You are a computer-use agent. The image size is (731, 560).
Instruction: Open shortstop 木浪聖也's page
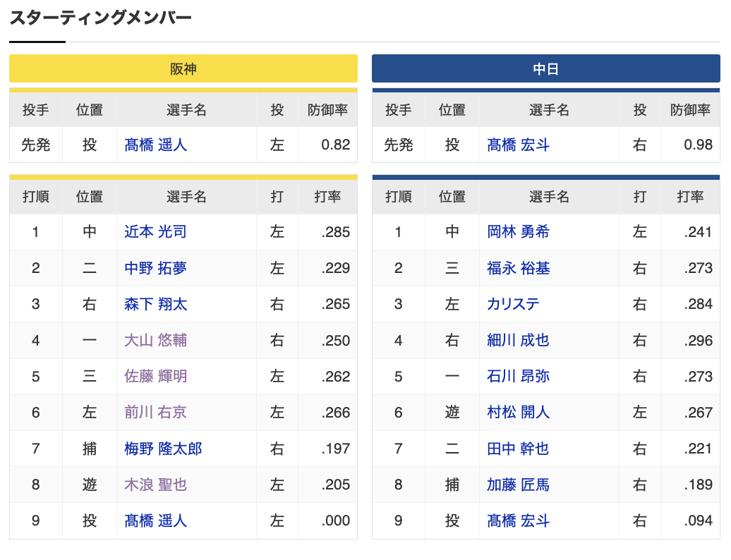pyautogui.click(x=156, y=485)
